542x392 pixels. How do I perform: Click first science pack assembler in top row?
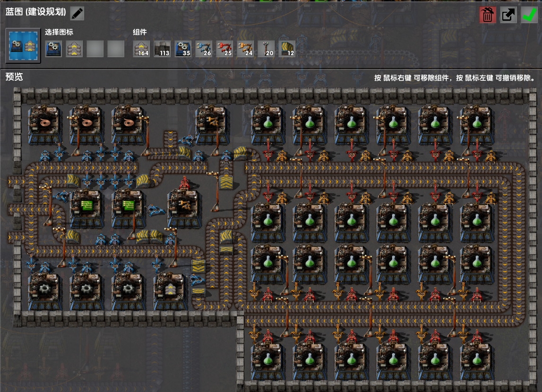coord(268,125)
